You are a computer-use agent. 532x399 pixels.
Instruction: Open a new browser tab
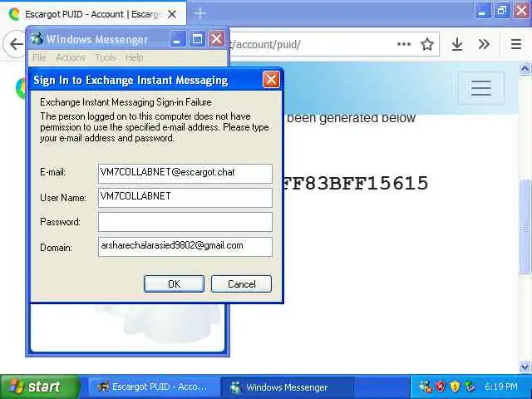pos(200,14)
